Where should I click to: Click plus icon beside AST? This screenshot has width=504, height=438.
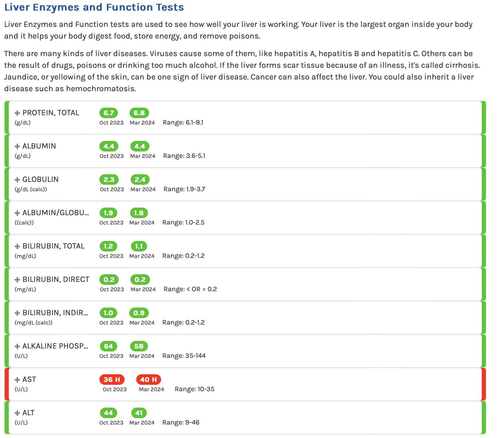click(17, 380)
